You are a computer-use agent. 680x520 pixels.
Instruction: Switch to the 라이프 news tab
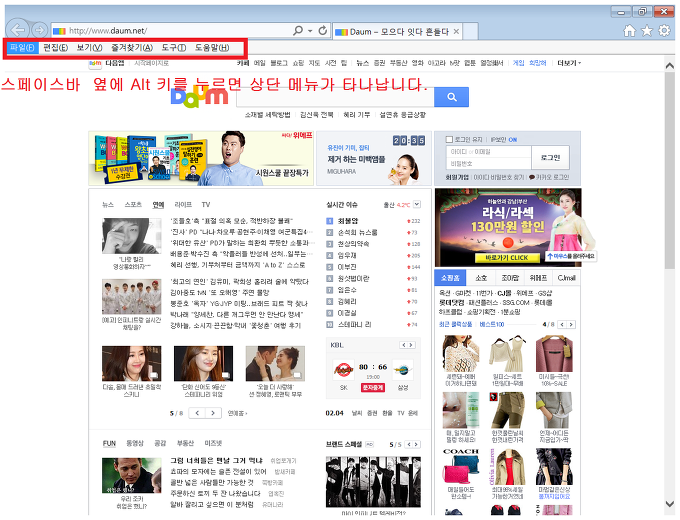click(x=183, y=205)
